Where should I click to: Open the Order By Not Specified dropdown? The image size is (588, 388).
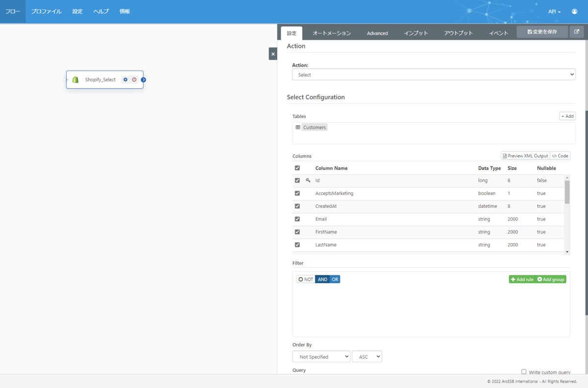(321, 357)
